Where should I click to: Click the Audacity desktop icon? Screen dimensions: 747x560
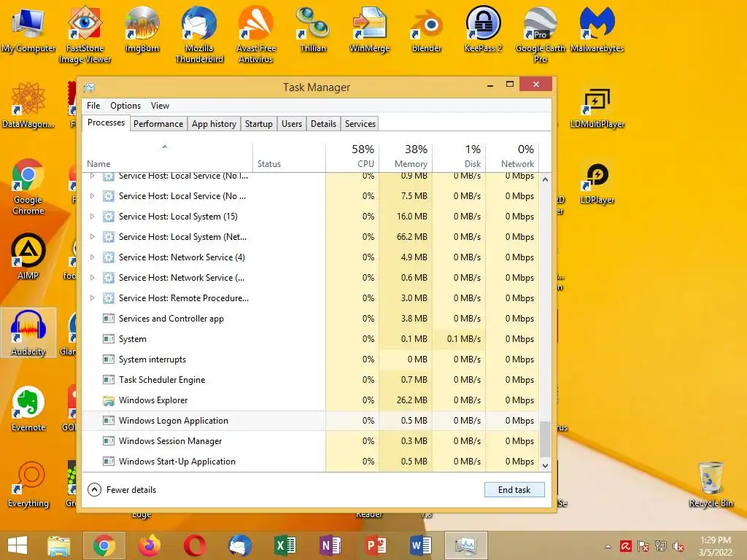coord(28,332)
